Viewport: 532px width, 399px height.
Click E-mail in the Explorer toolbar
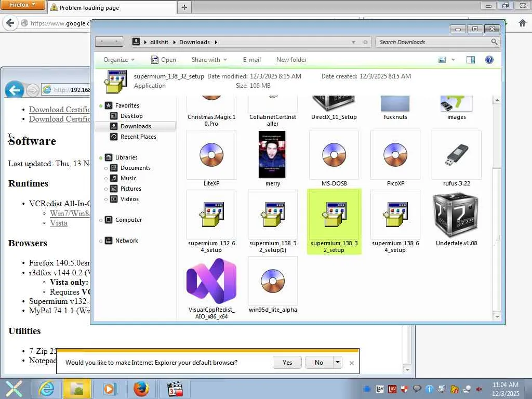[x=252, y=60]
